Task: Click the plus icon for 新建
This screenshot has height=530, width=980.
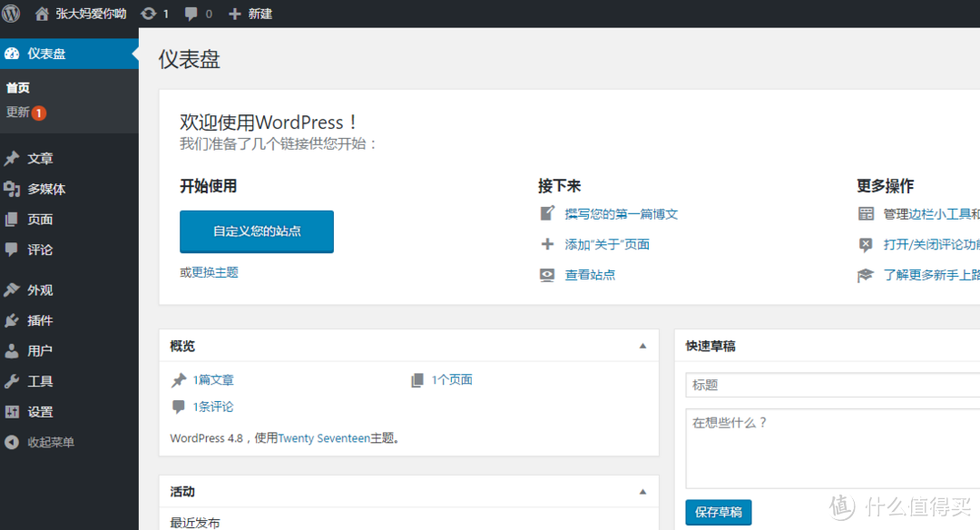Action: pyautogui.click(x=234, y=14)
